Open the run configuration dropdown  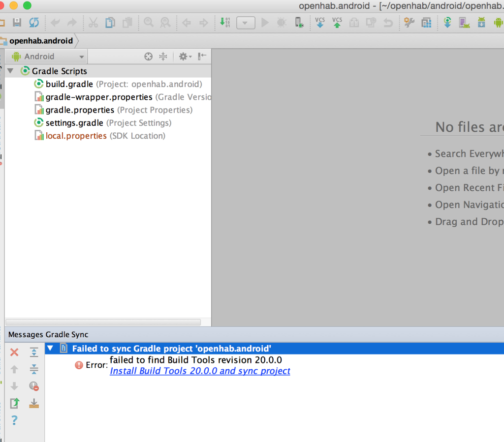pyautogui.click(x=246, y=23)
